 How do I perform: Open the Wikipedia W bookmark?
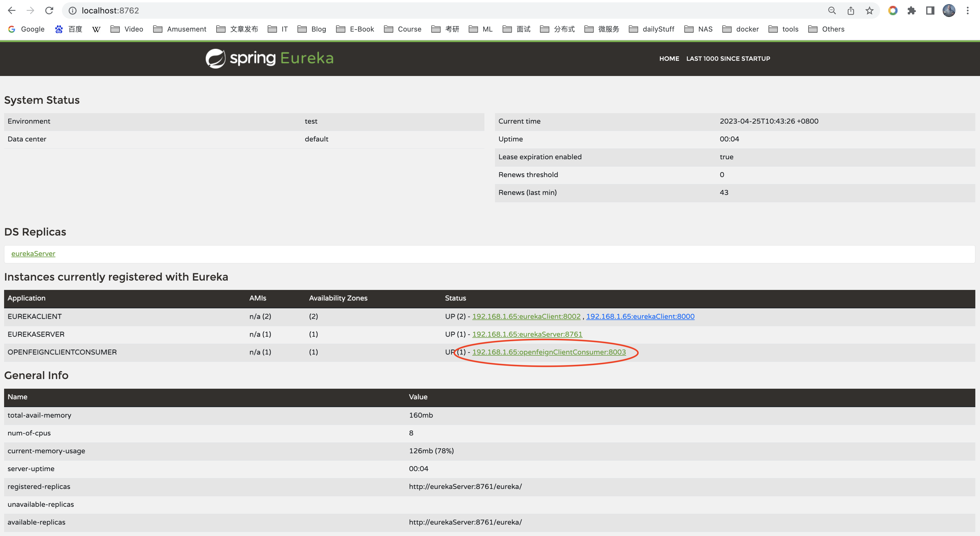(x=96, y=29)
